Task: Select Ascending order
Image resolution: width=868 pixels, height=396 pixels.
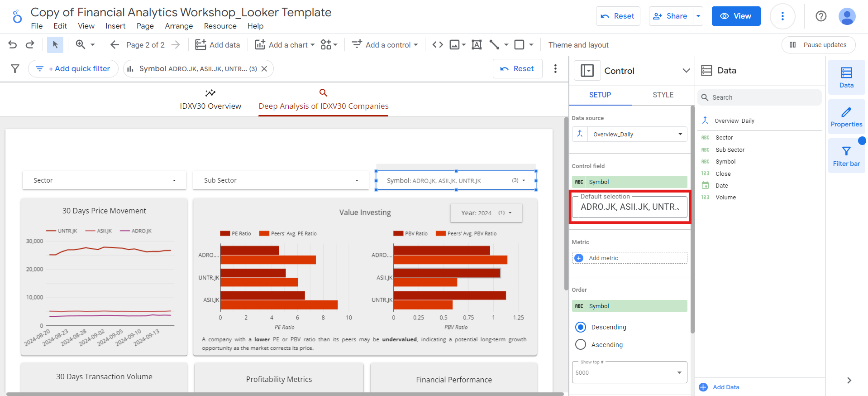Action: tap(581, 344)
